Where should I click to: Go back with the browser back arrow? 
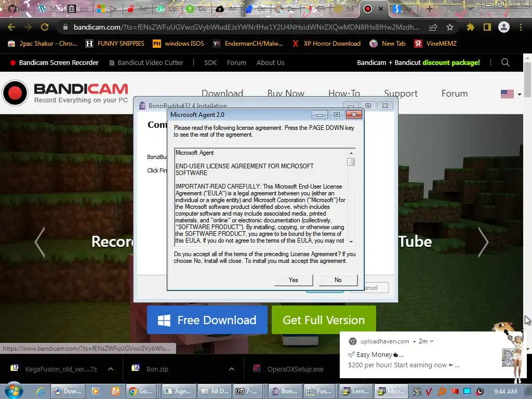11,27
